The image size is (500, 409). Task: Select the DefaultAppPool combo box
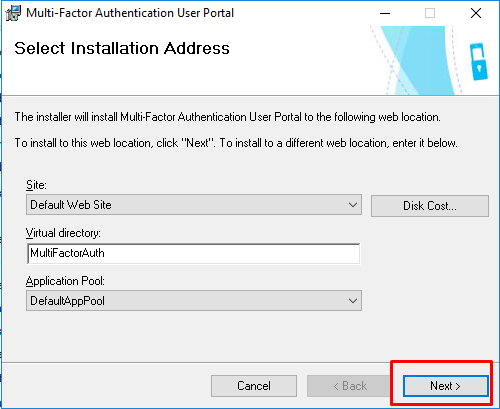[x=194, y=301]
